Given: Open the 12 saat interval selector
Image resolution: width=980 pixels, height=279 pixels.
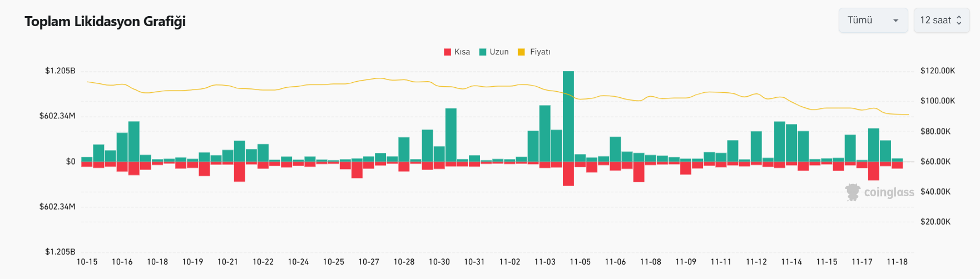Looking at the screenshot, I should click(941, 21).
